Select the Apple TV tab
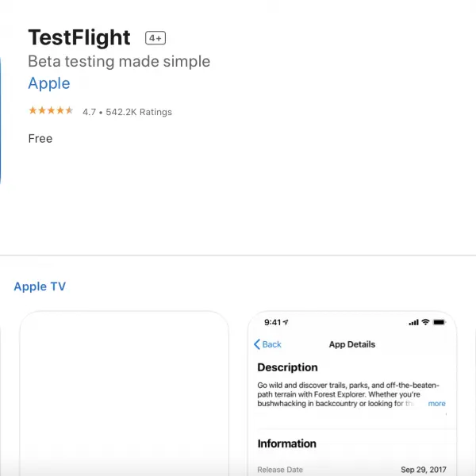The width and height of the screenshot is (476, 476). [x=40, y=286]
